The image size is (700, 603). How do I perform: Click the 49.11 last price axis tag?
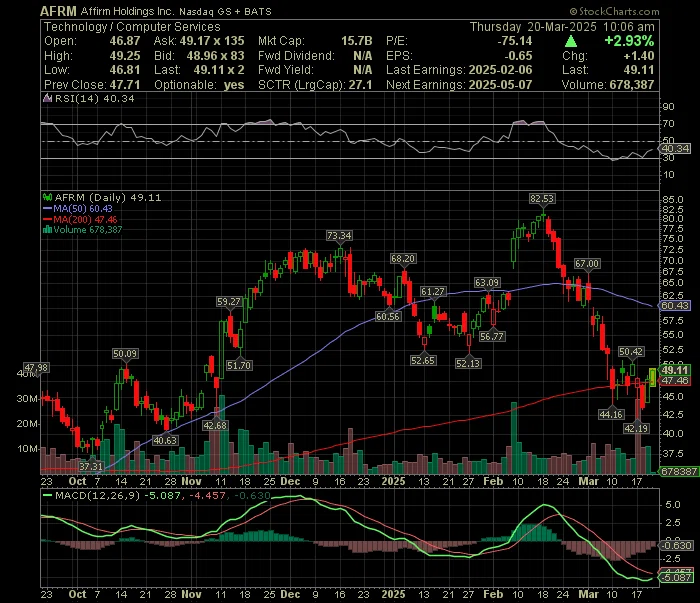point(675,370)
